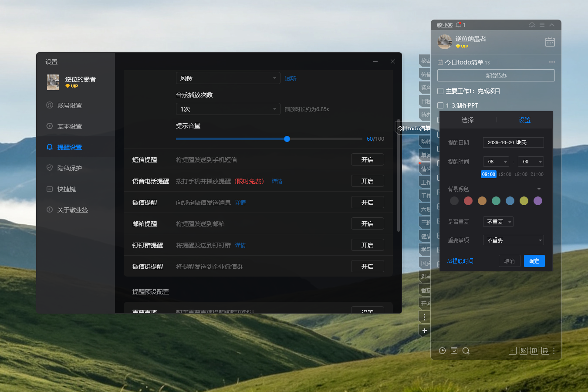Screen dimensions: 588x392
Task: Click the cloud sync icon
Action: 532,25
